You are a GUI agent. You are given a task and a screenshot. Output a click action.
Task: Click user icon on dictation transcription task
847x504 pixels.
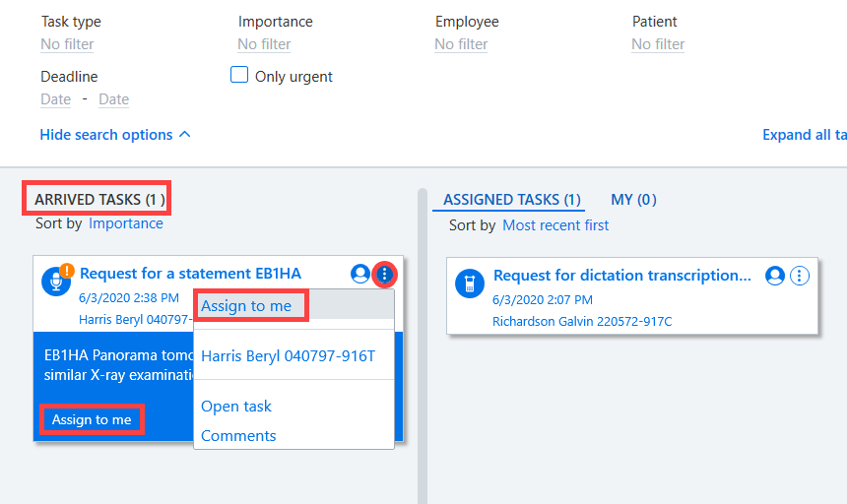775,276
